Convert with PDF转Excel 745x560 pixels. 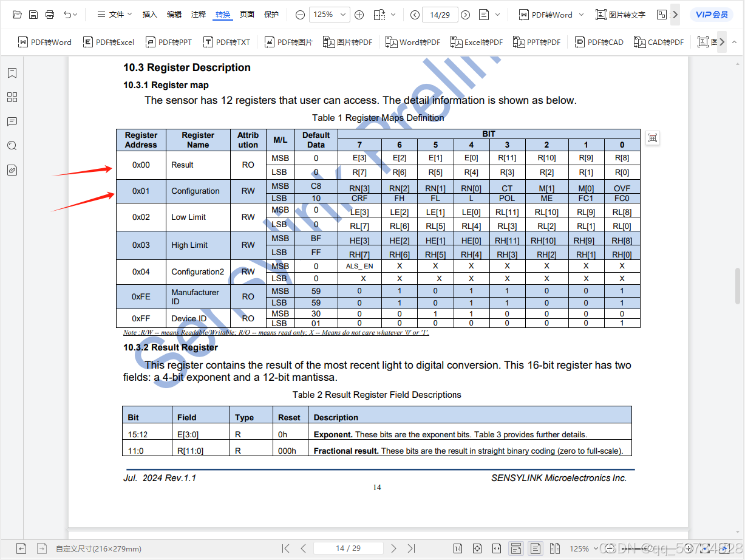coord(108,42)
